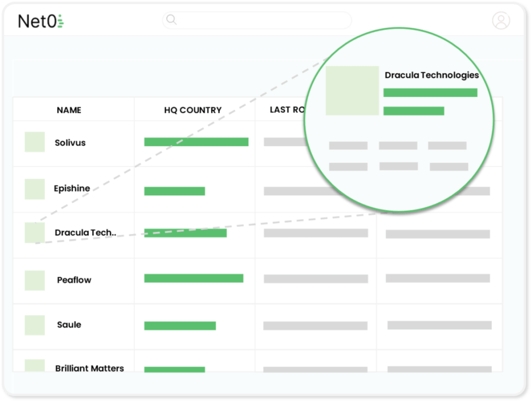Click the magnifying glass search icon
Viewport: 532px width, 402px height.
[171, 19]
